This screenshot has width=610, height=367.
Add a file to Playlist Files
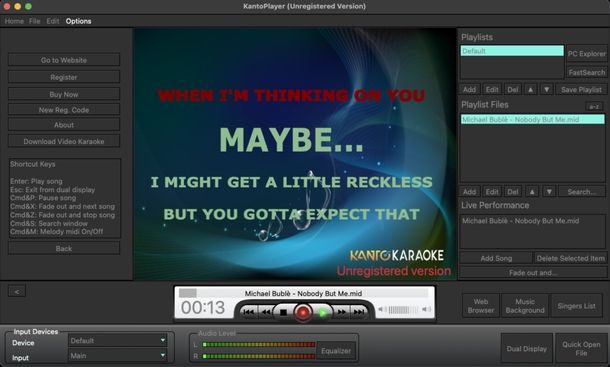click(x=469, y=191)
